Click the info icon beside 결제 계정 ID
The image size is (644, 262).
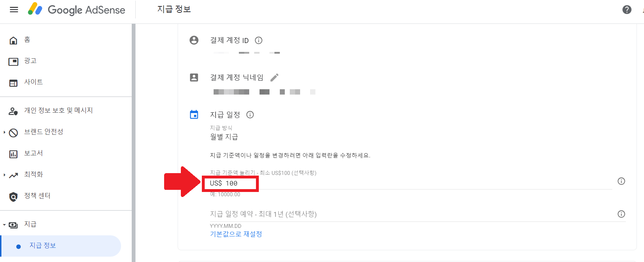coord(258,40)
